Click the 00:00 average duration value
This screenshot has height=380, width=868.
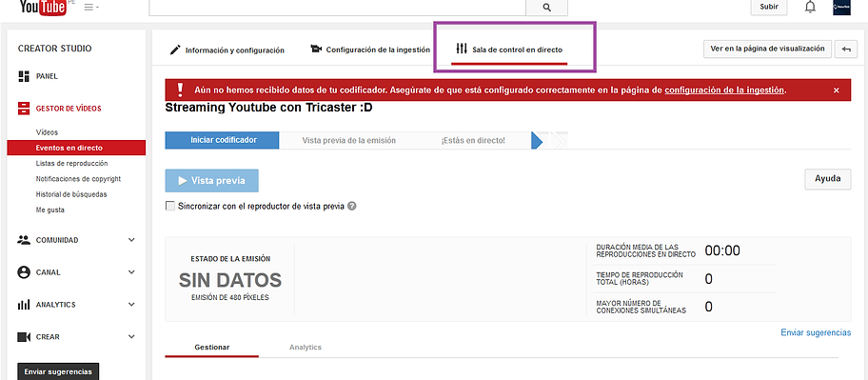722,250
